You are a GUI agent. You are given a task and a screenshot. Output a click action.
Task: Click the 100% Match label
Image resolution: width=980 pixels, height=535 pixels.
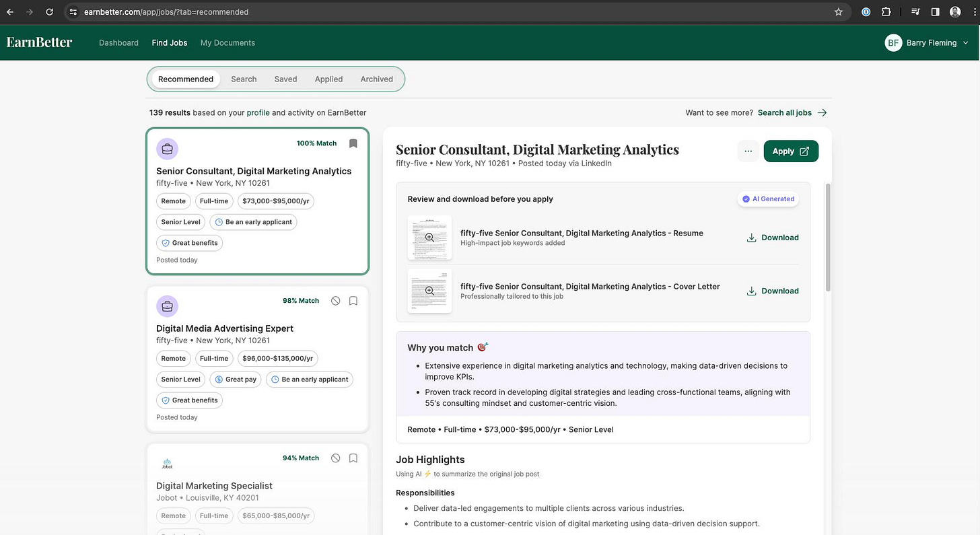(316, 143)
